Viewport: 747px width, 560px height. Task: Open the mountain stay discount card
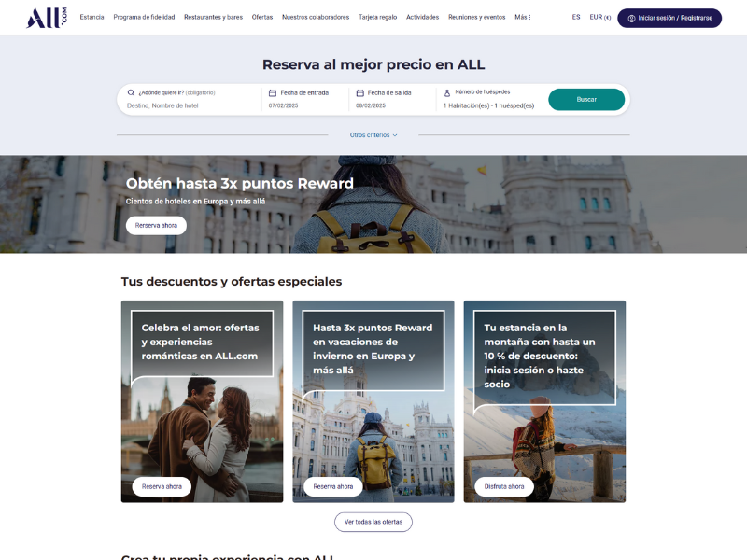tap(544, 401)
